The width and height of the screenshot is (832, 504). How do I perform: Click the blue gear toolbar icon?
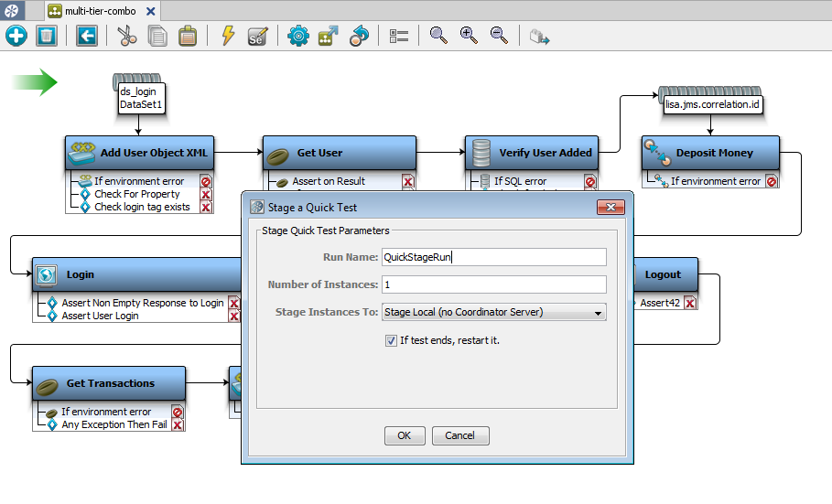pos(297,36)
